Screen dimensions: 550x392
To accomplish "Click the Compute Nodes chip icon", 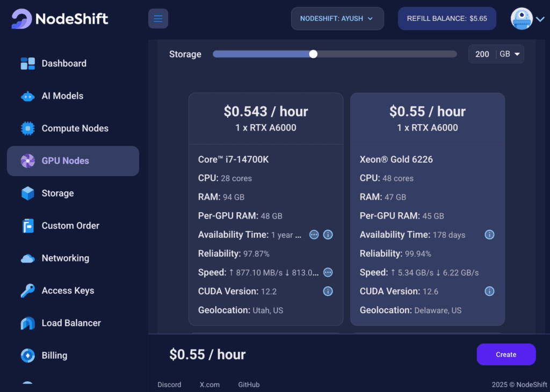I will (x=28, y=128).
